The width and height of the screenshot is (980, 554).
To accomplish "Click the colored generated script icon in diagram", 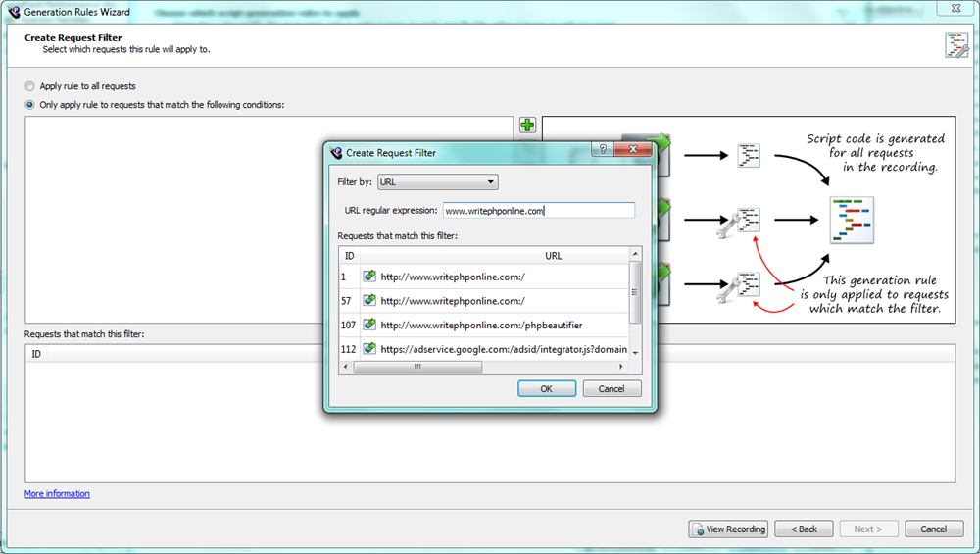I will [x=850, y=220].
